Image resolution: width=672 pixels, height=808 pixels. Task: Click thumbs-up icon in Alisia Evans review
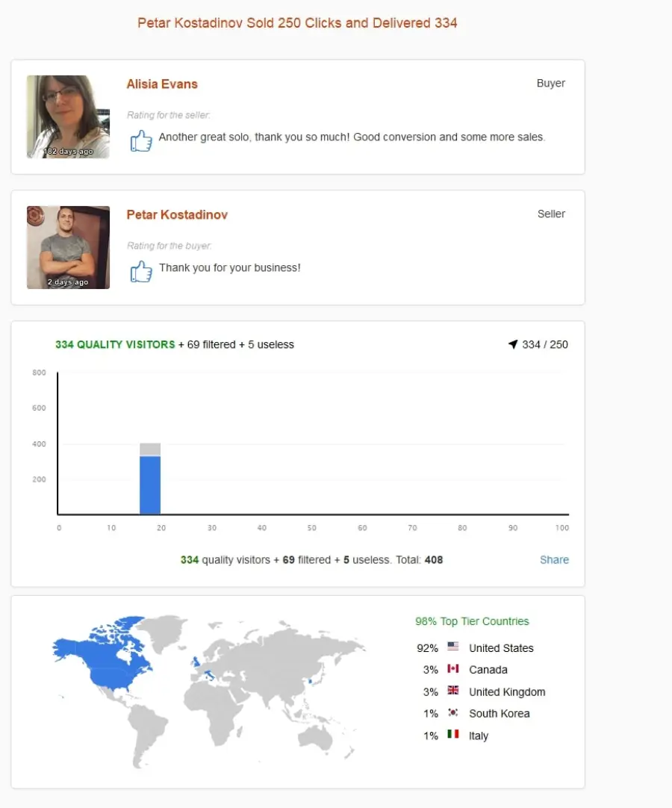coord(141,140)
